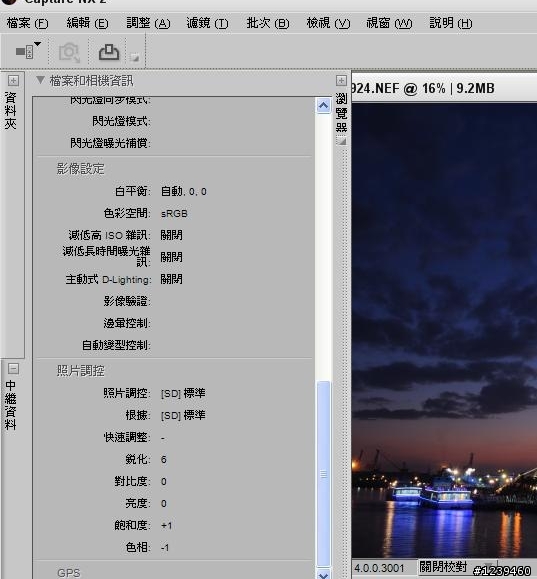Click version number 4.0.0.3001 in status bar
The height and width of the screenshot is (579, 537).
pos(379,568)
